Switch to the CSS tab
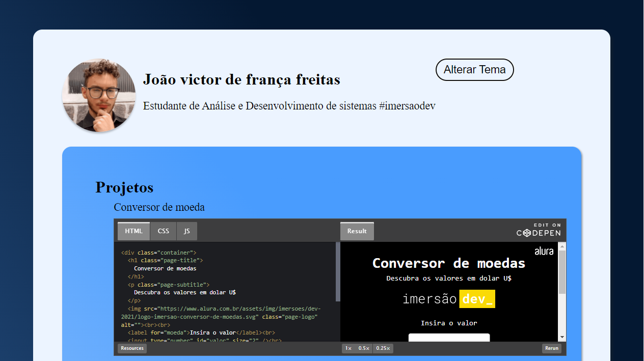Image resolution: width=644 pixels, height=361 pixels. tap(163, 231)
